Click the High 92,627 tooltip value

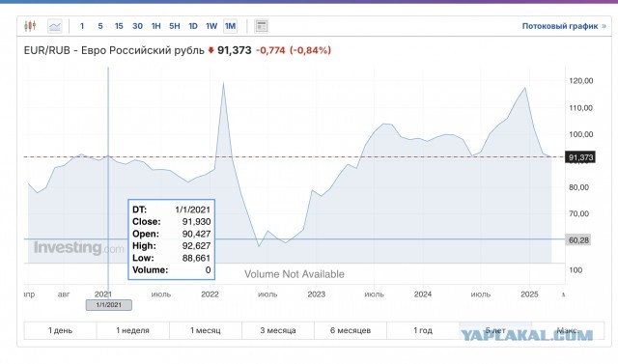pos(196,246)
